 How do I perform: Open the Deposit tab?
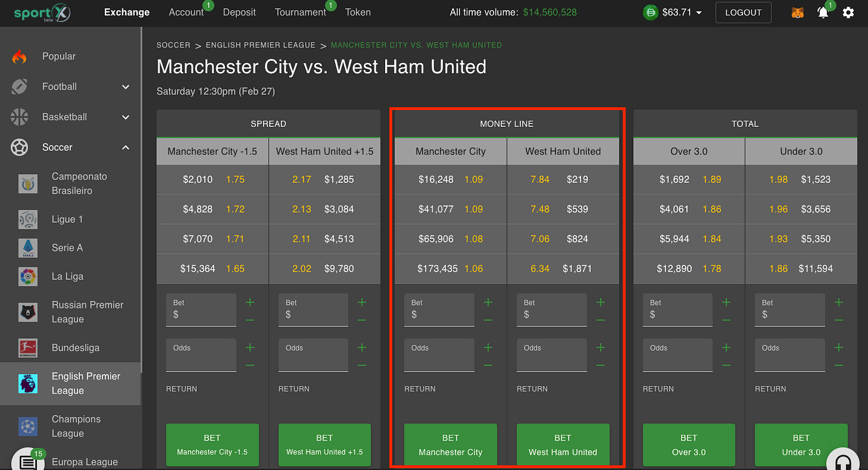[x=240, y=12]
